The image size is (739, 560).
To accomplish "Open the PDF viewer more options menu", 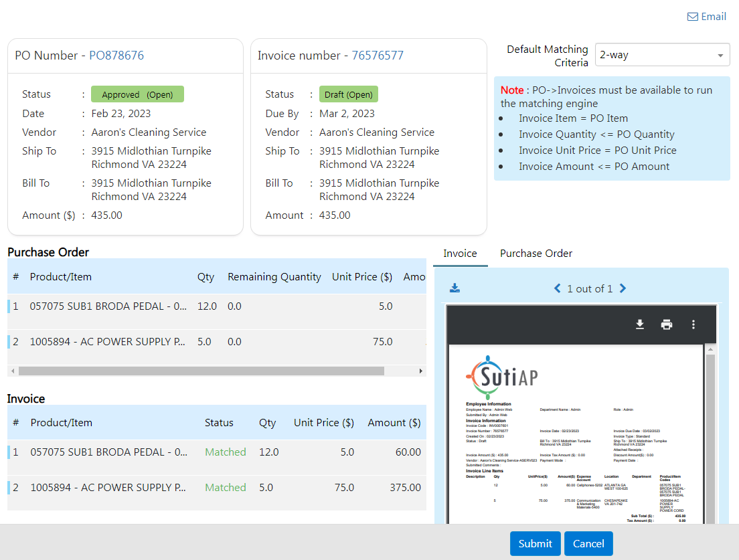I will (693, 324).
